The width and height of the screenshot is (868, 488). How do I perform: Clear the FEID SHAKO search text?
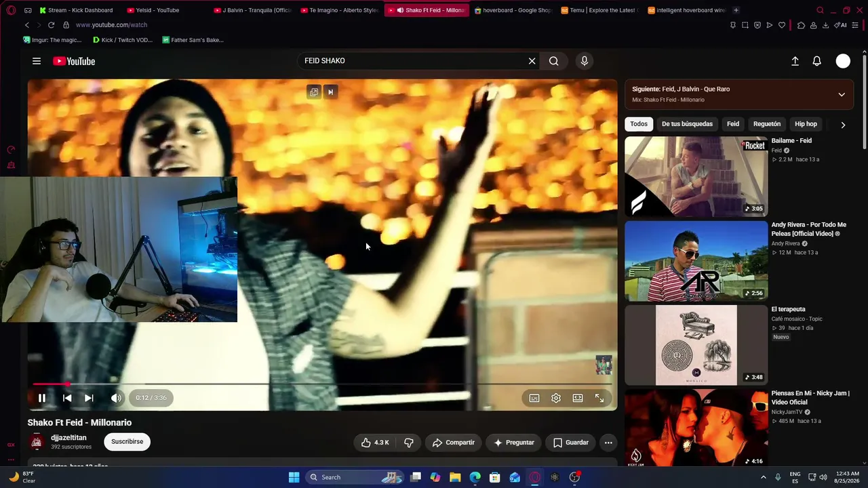532,61
